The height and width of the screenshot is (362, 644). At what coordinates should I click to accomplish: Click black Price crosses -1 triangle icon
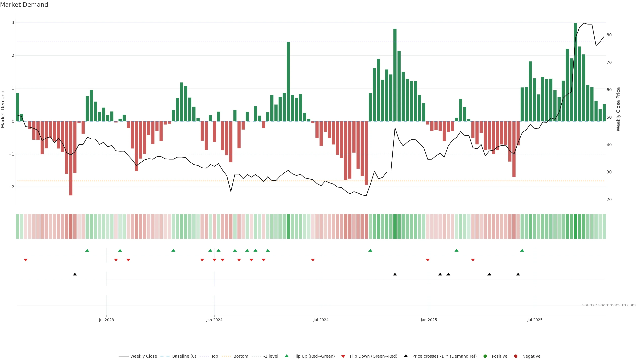pyautogui.click(x=406, y=356)
